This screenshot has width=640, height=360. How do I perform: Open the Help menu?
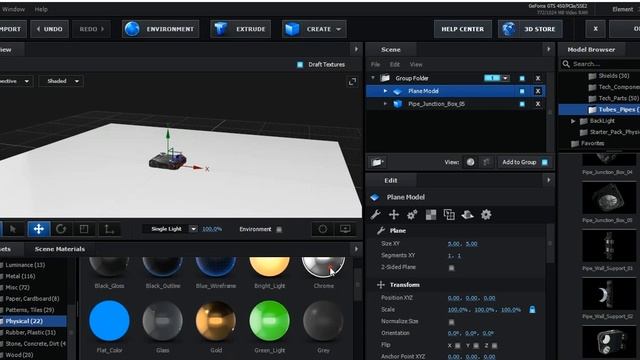click(x=41, y=9)
